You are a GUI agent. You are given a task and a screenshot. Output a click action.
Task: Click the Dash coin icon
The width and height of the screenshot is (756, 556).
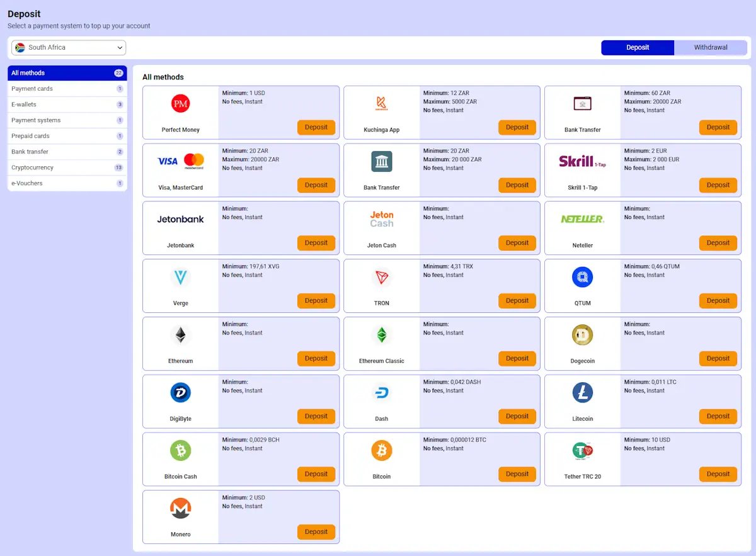click(381, 393)
